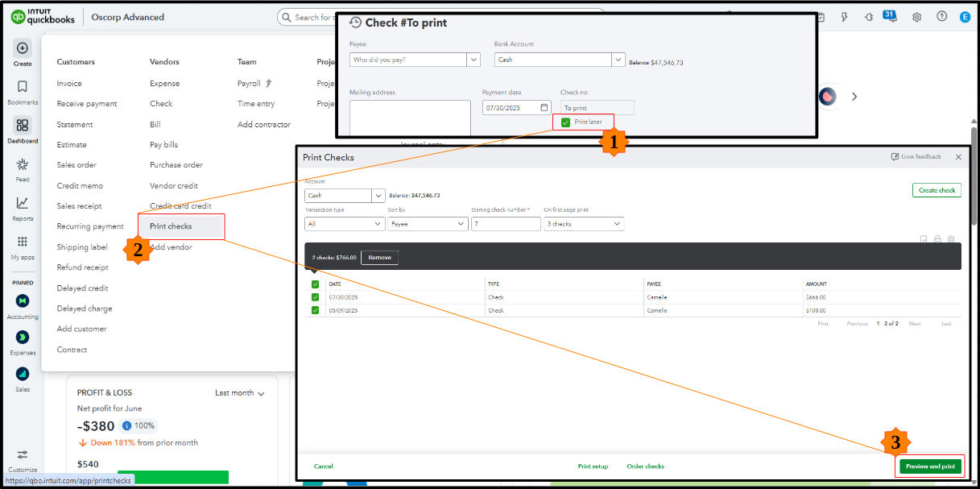Open notifications bell with 31 badge

[891, 16]
